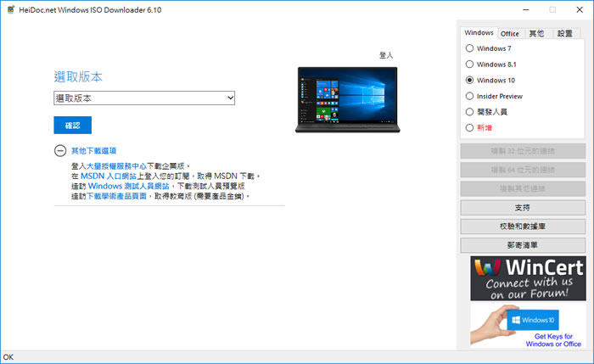
Task: Open the 下載學術產品頁面 link
Action: pyautogui.click(x=116, y=196)
